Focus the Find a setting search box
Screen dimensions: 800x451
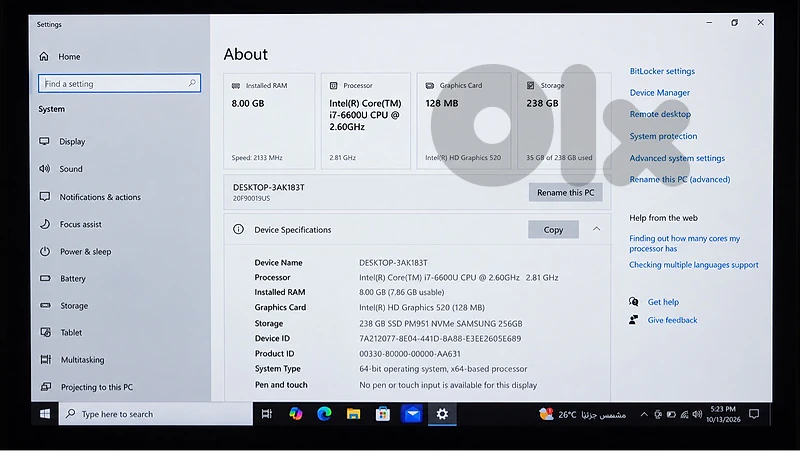click(x=119, y=83)
